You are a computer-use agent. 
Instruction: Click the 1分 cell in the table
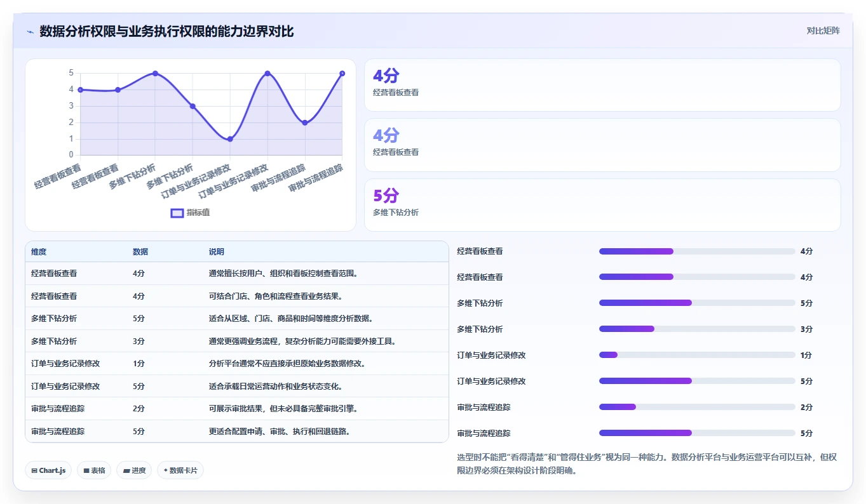[139, 364]
